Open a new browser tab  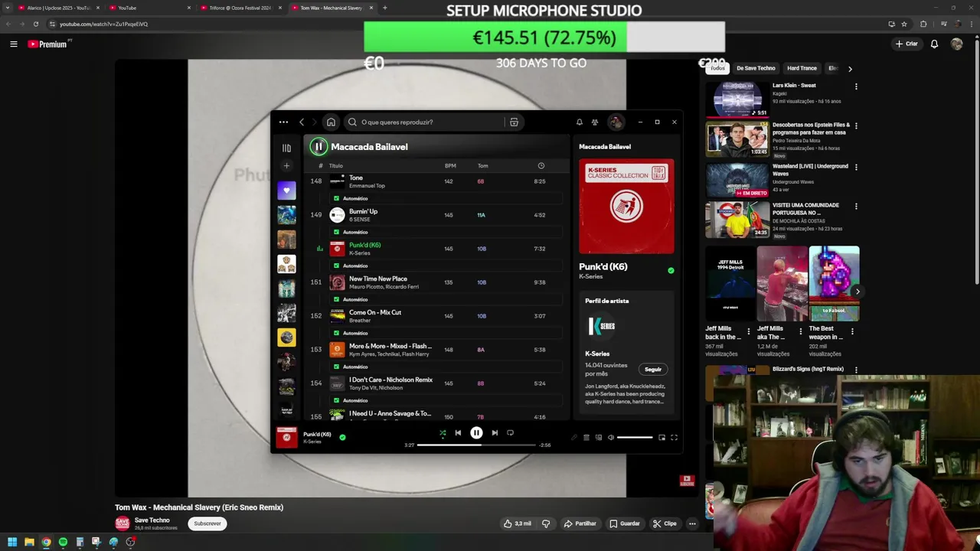384,8
